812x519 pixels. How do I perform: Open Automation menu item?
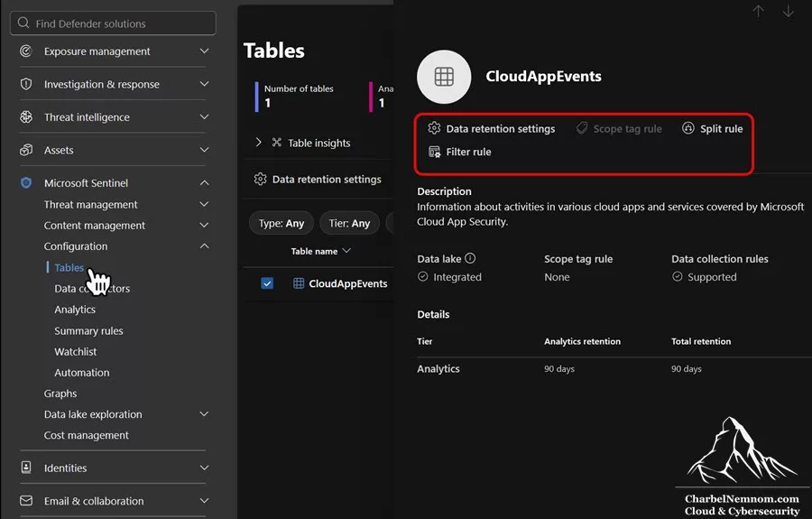click(82, 373)
